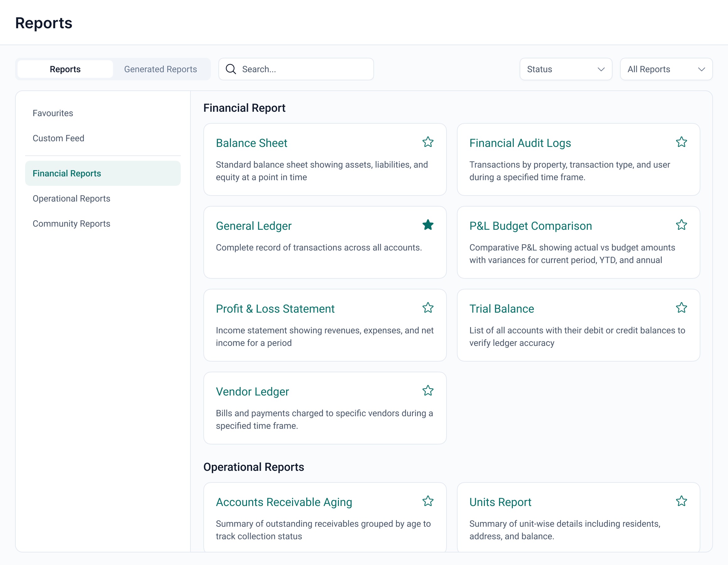Image resolution: width=728 pixels, height=565 pixels.
Task: Open the General Ledger report
Action: pyautogui.click(x=253, y=226)
